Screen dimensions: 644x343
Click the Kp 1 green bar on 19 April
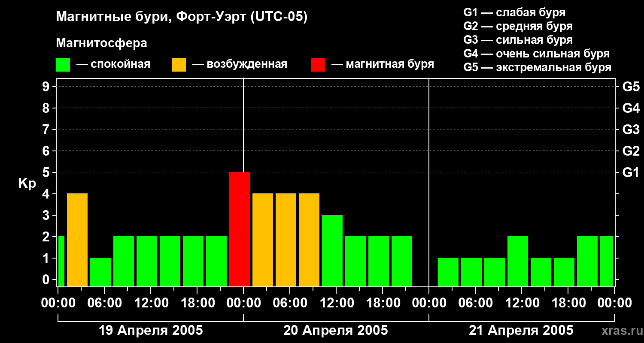[100, 272]
